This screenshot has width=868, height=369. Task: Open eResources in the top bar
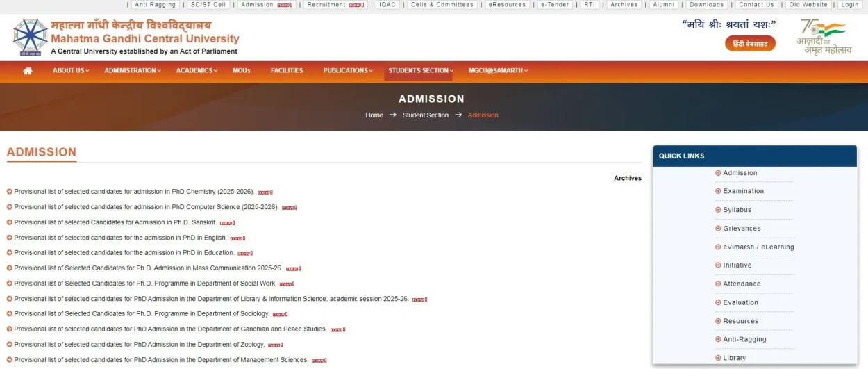[507, 5]
